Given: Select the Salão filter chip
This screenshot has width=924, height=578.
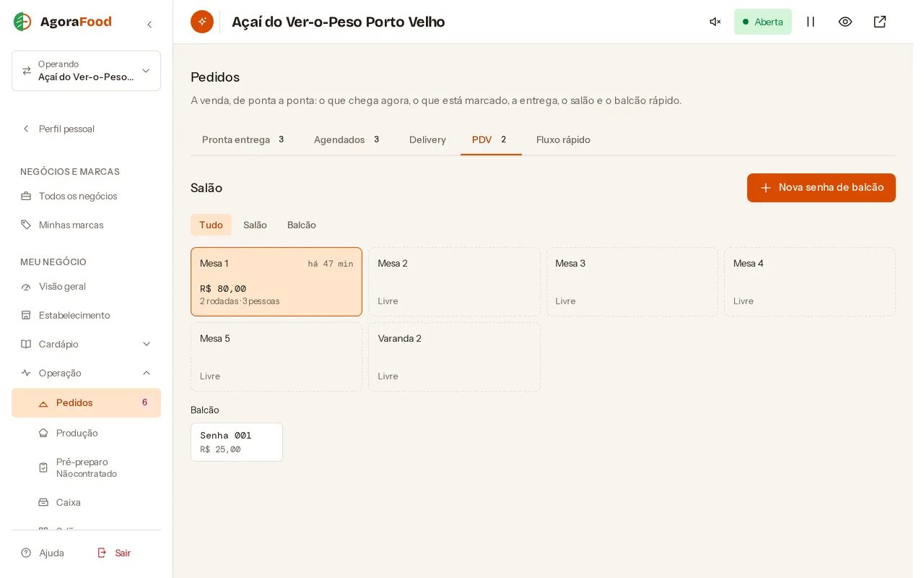Looking at the screenshot, I should 255,225.
